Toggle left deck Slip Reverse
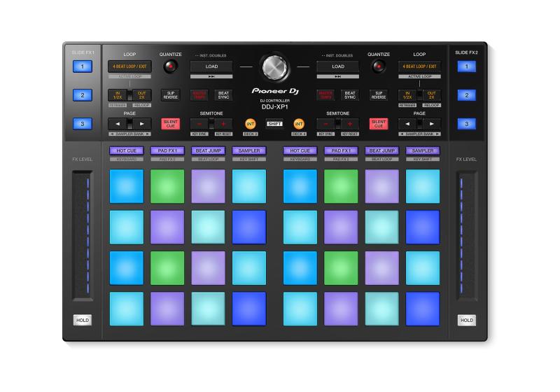The width and height of the screenshot is (560, 392). click(170, 95)
